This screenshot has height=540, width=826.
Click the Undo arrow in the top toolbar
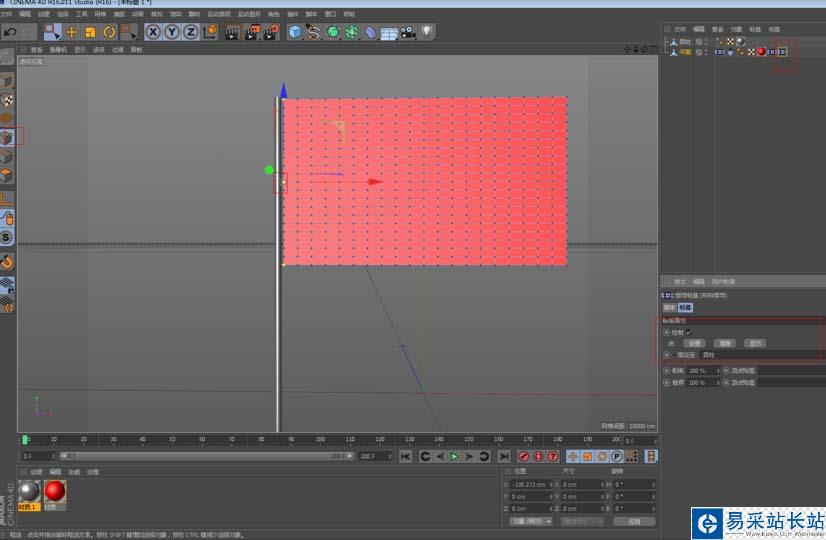(x=10, y=32)
